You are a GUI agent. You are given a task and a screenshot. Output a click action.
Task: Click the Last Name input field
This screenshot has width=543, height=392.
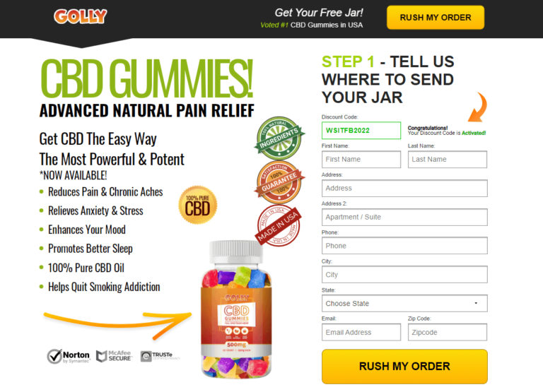448,160
